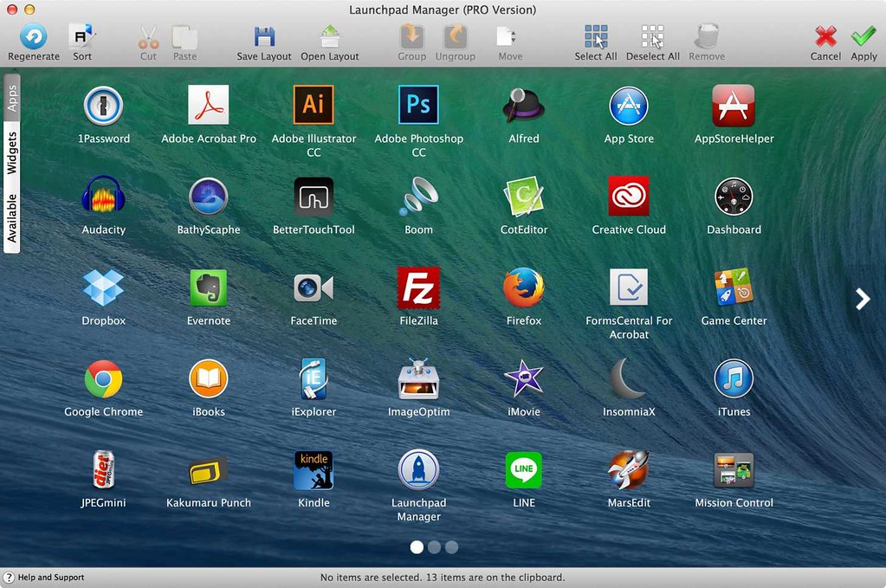Select the Launchpad Manager rocket icon

tap(418, 470)
